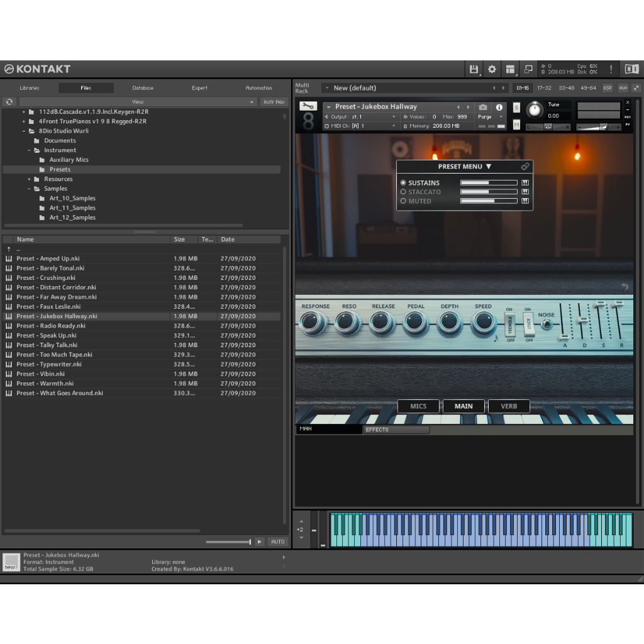Refresh the file browser tree

9,102
